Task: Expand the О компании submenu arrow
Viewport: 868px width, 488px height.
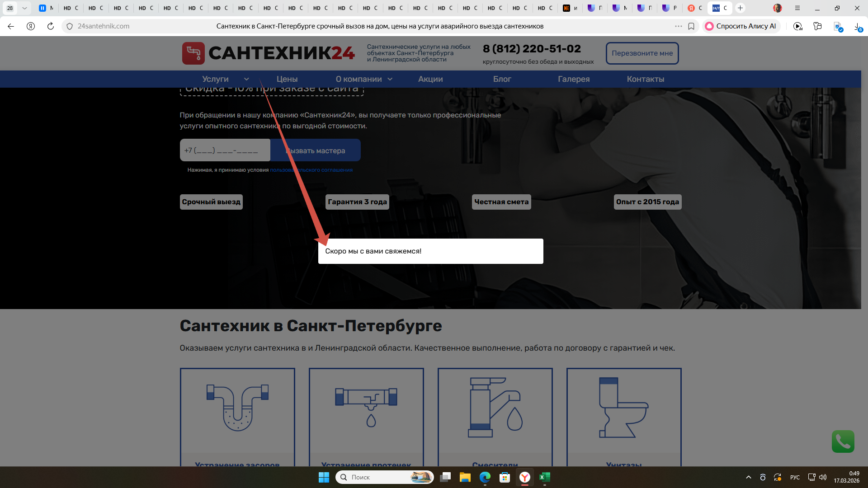Action: point(390,79)
